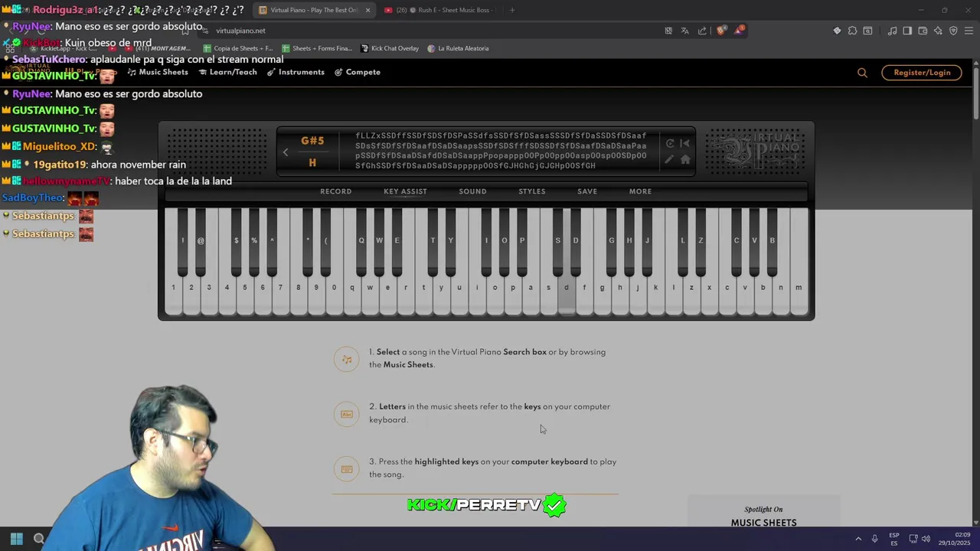Open the STYLES menu on piano
This screenshot has width=980, height=551.
532,191
